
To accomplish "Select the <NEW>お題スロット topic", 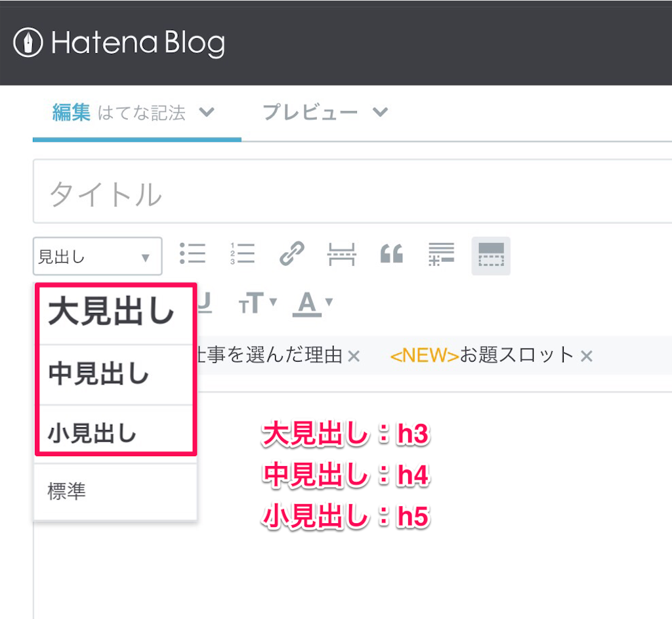I will pyautogui.click(x=482, y=355).
